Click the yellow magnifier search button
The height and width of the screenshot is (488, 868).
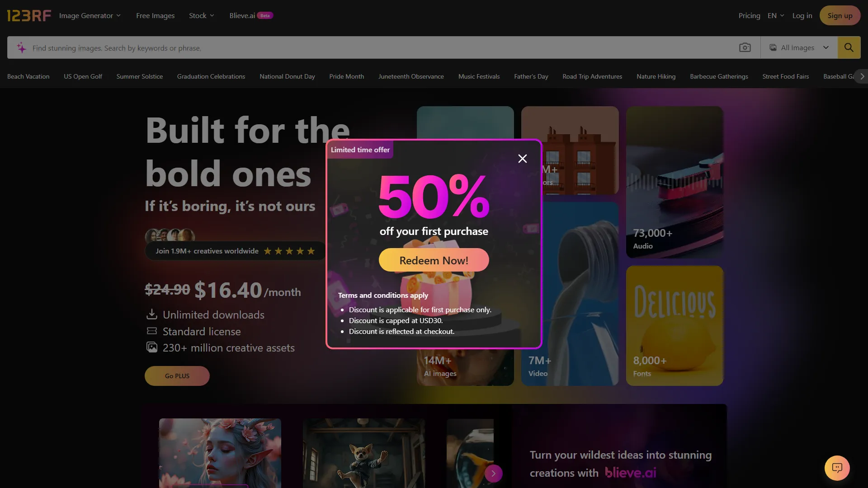[x=849, y=47]
